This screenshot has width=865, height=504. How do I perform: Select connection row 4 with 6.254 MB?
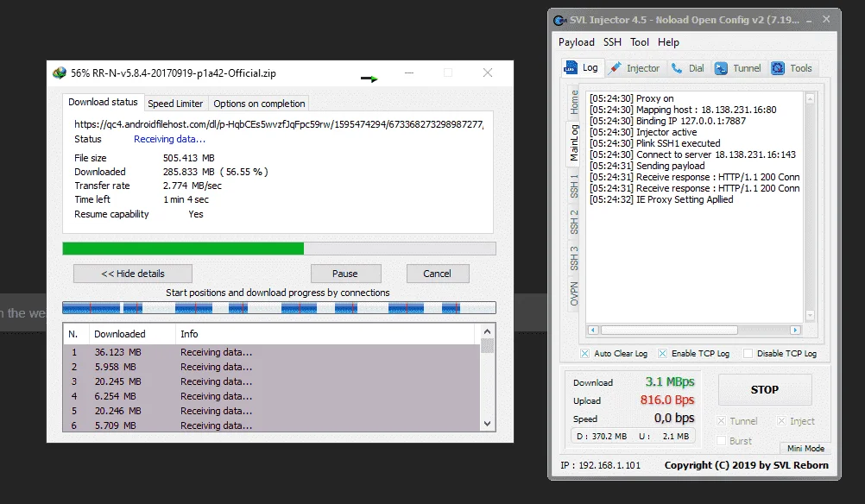[x=272, y=396]
